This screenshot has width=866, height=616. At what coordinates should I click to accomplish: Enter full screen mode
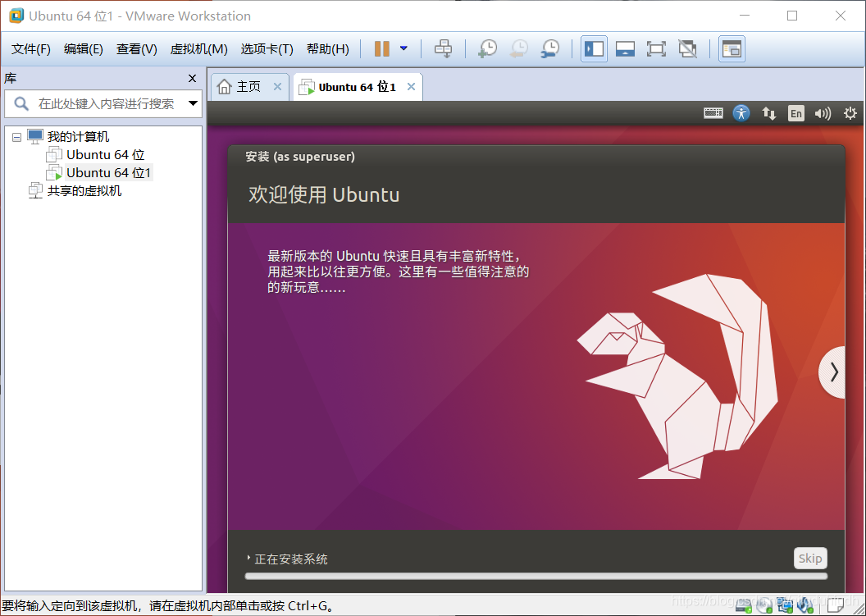656,48
